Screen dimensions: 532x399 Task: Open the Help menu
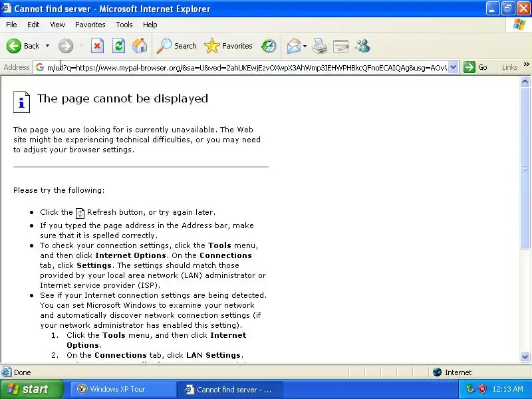click(x=150, y=25)
